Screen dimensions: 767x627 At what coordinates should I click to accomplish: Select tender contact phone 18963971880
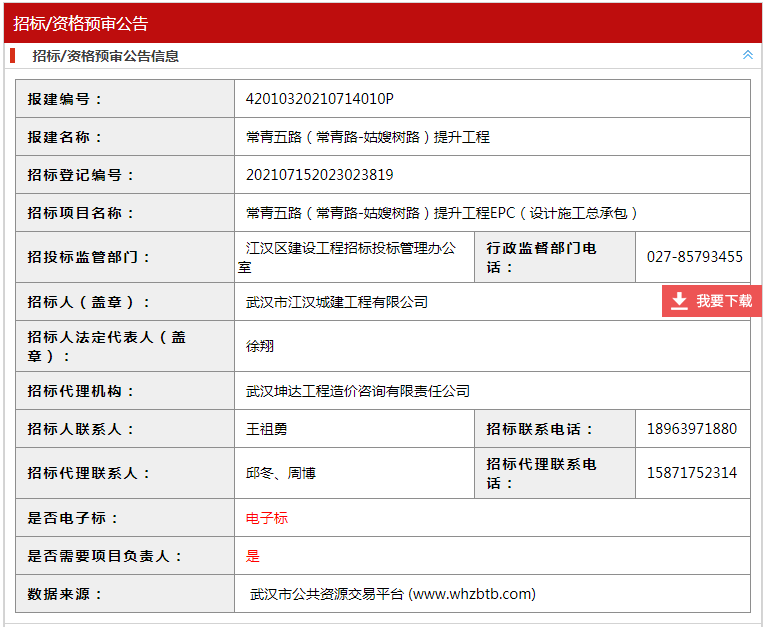point(692,429)
